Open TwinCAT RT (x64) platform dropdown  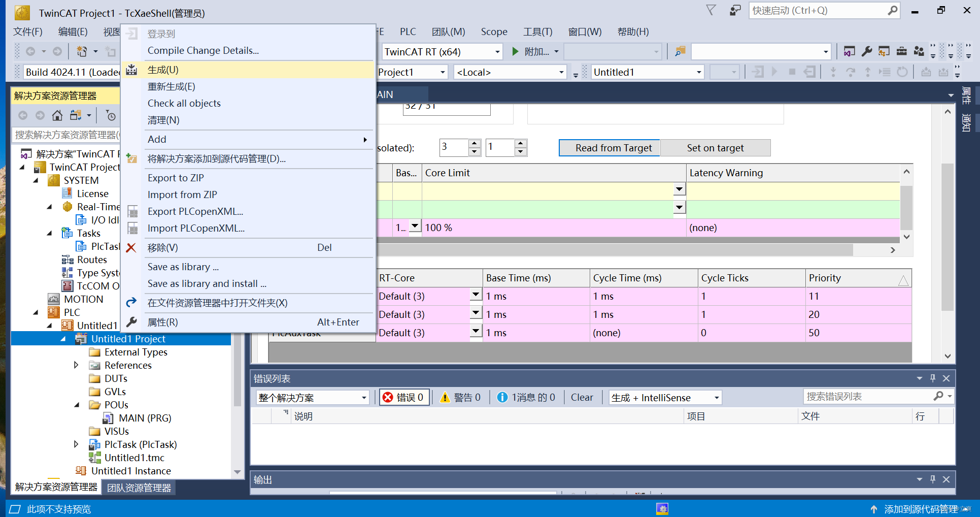tap(442, 52)
